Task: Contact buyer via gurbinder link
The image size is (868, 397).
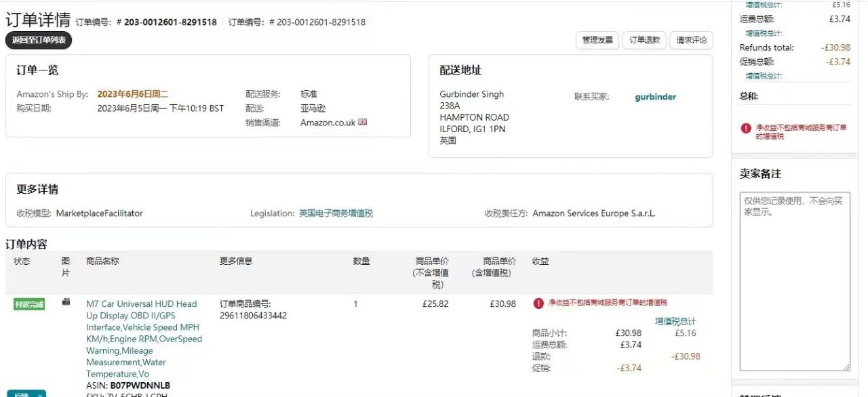Action: point(655,96)
